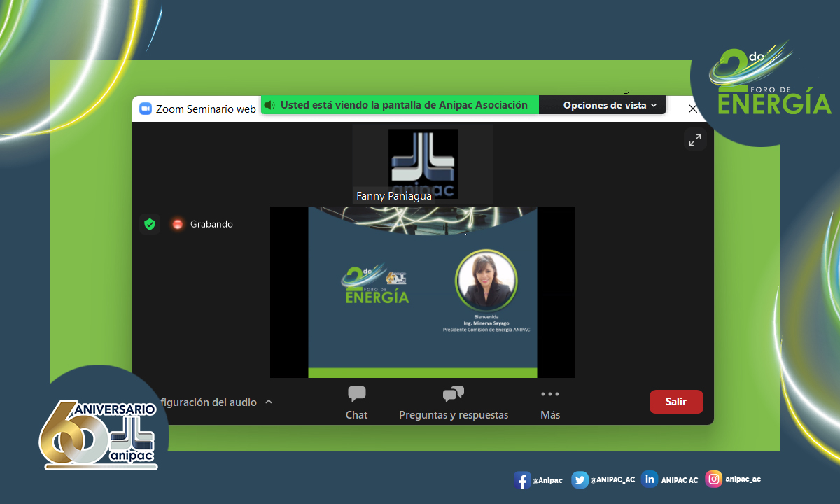Click the Twitter @ANIPAC_AC icon
Image resolution: width=840 pixels, height=504 pixels.
580,479
